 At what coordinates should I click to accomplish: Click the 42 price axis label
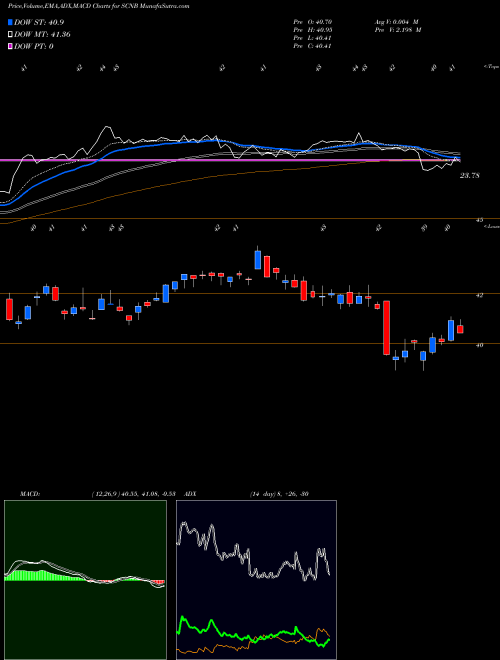(x=479, y=295)
